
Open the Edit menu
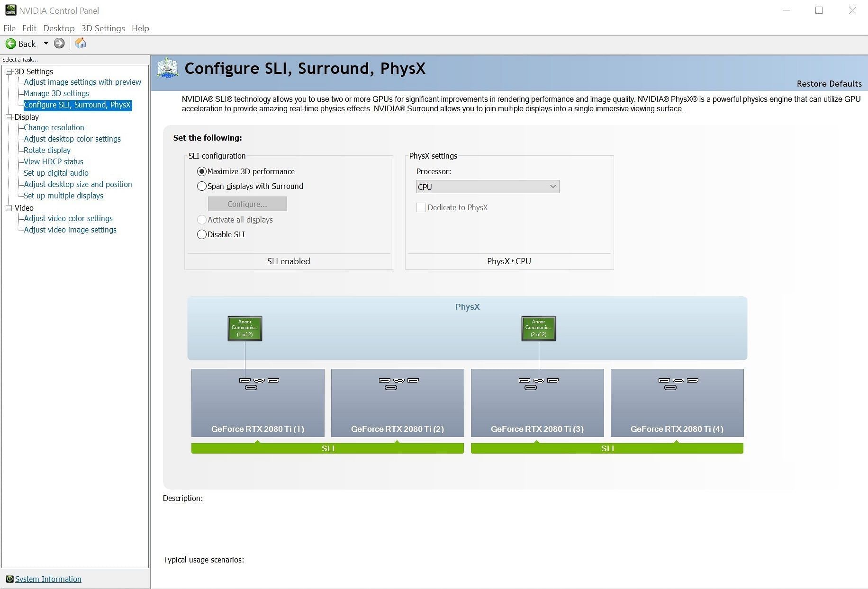(29, 28)
